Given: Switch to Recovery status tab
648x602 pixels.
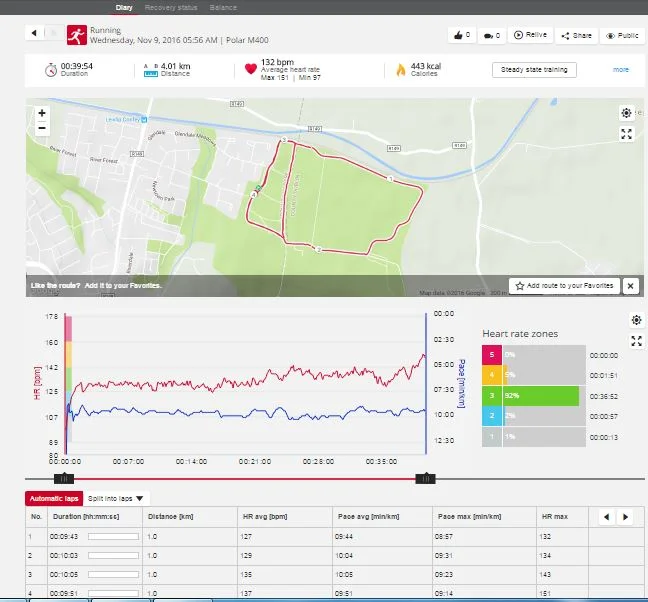Looking at the screenshot, I should [169, 7].
